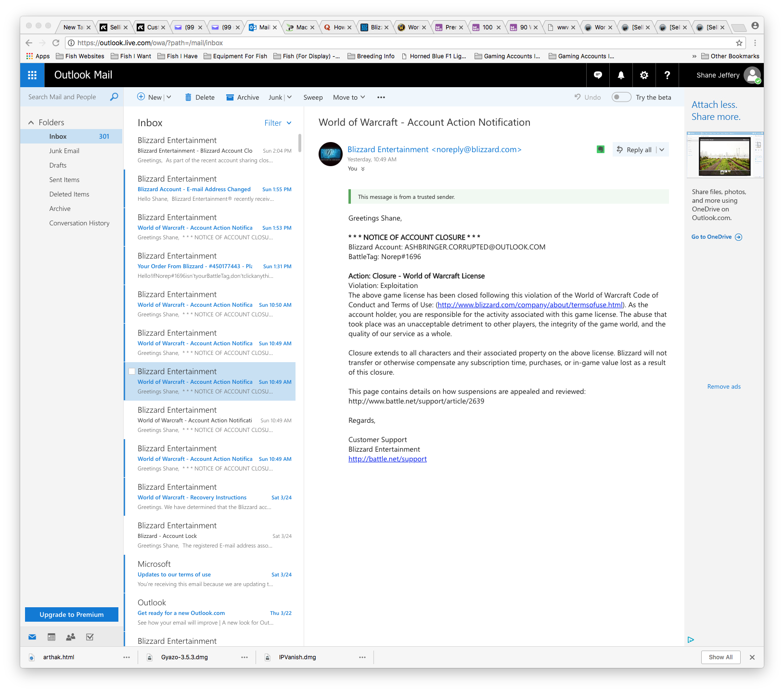Open options for arthak.html download
Image resolution: width=784 pixels, height=692 pixels.
[127, 657]
